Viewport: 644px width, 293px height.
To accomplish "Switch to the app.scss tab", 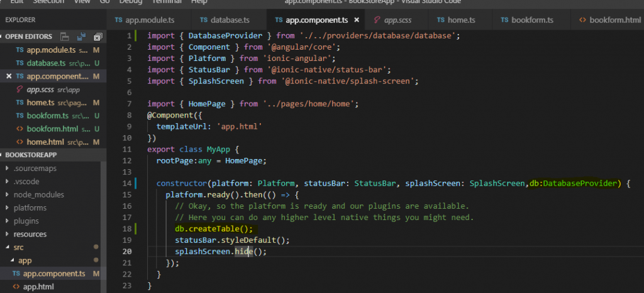I will pos(398,20).
